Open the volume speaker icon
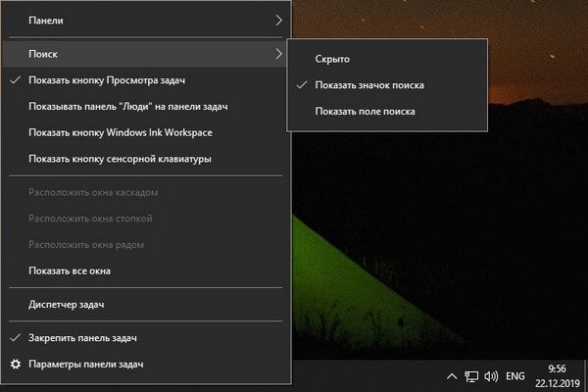The image size is (588, 392). point(491,376)
